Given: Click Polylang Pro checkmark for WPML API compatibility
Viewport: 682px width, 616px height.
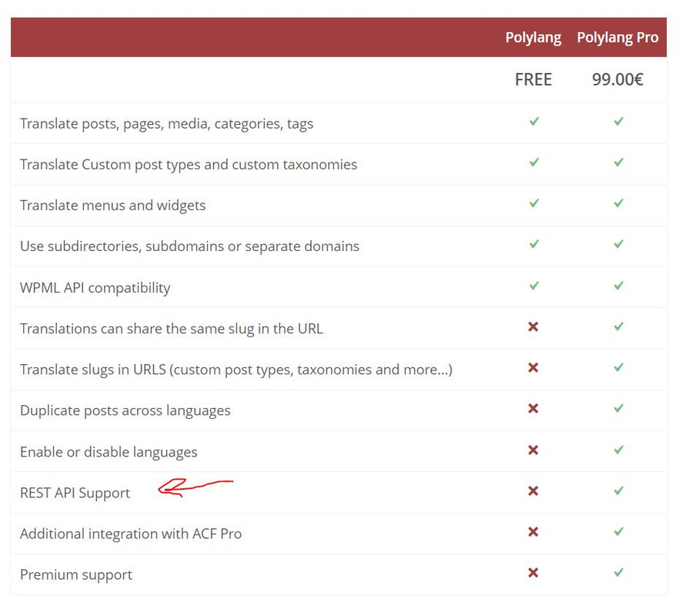Looking at the screenshot, I should click(619, 286).
